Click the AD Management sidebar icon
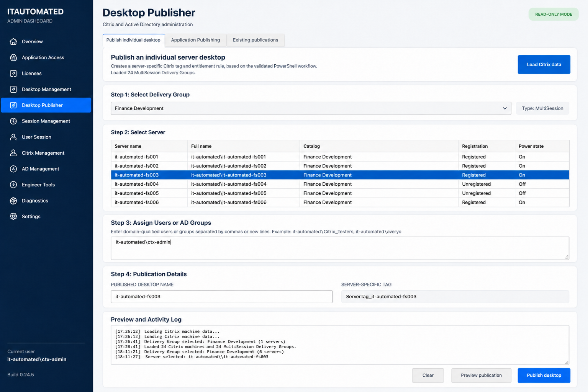 (13, 169)
